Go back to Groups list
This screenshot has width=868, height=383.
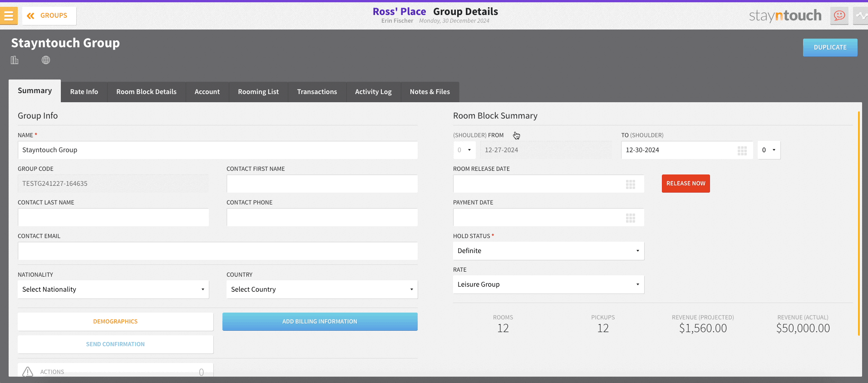pos(49,16)
